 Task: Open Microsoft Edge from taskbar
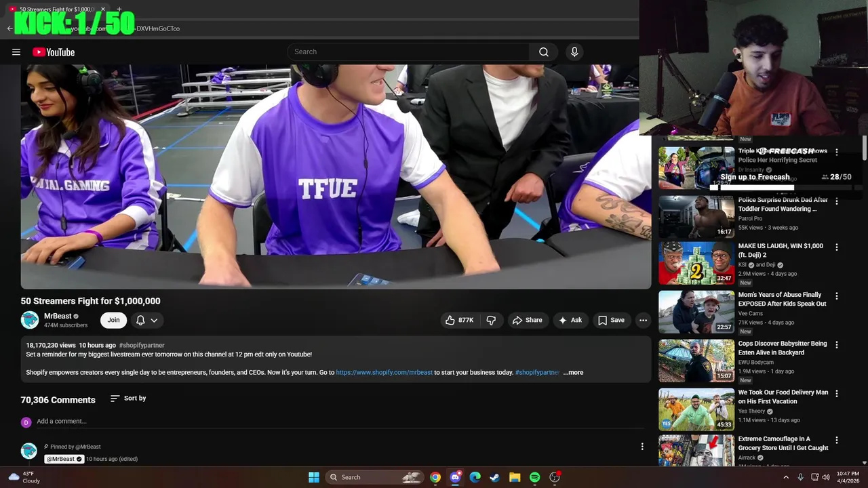pos(475,477)
